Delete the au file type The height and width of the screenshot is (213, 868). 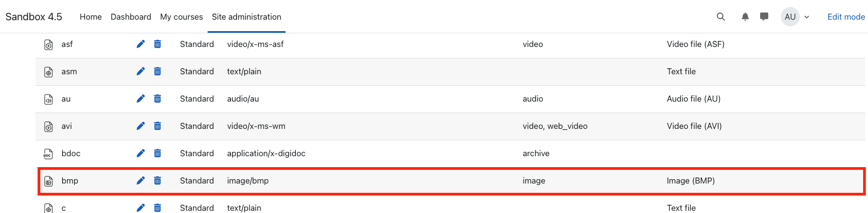point(157,99)
